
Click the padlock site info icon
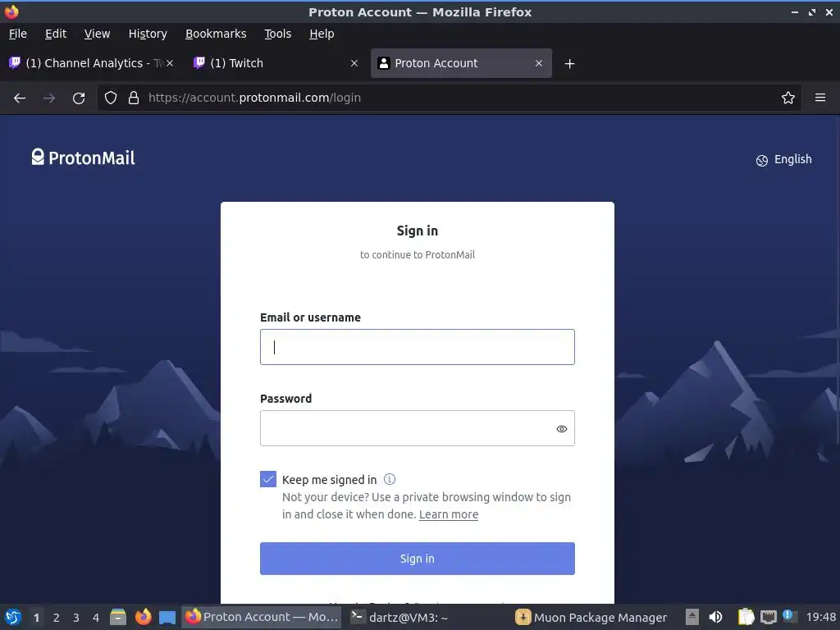click(x=134, y=98)
